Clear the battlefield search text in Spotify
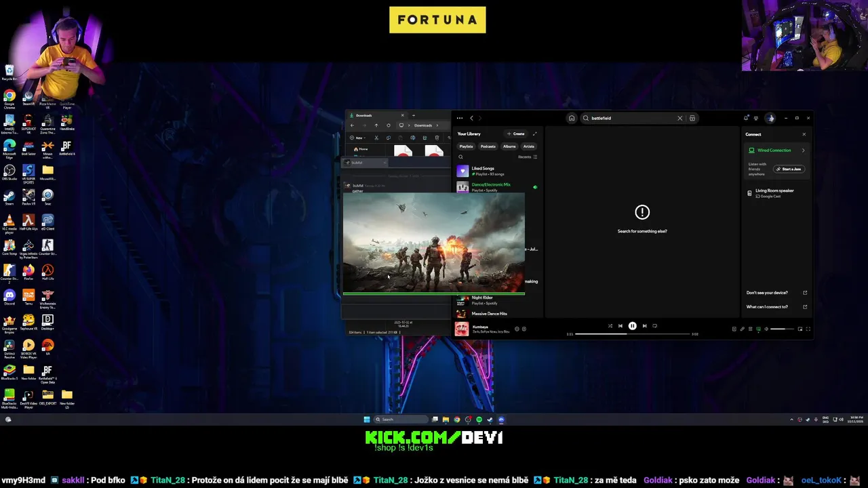Screen dimensions: 868x488 pos(679,118)
